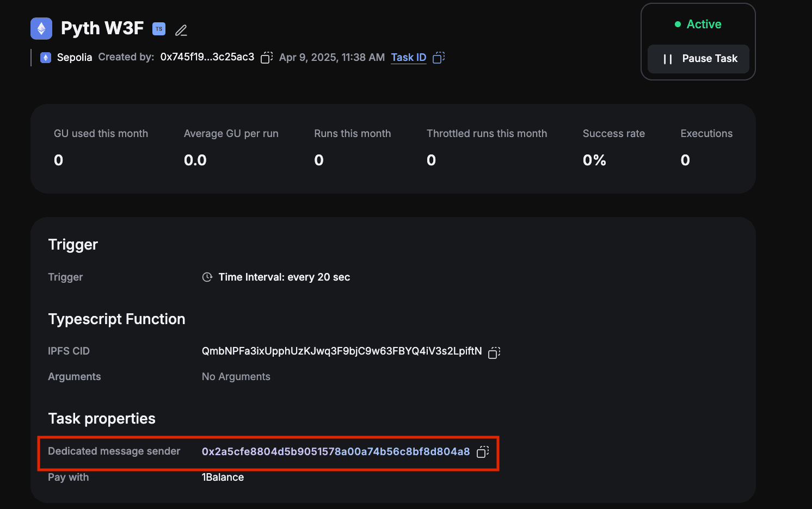Open the Task ID link
This screenshot has height=509, width=812.
408,58
